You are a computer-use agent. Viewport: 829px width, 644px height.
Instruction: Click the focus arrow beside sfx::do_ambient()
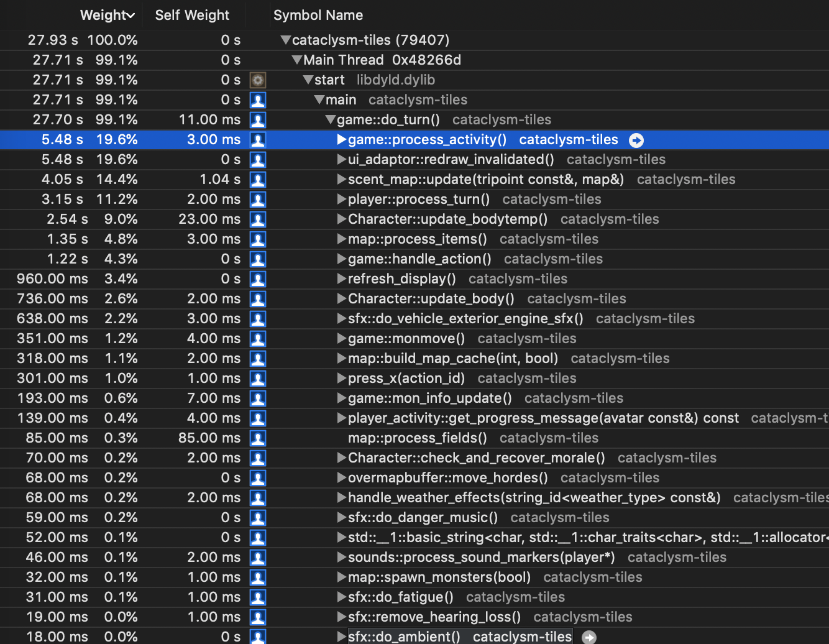(x=589, y=637)
